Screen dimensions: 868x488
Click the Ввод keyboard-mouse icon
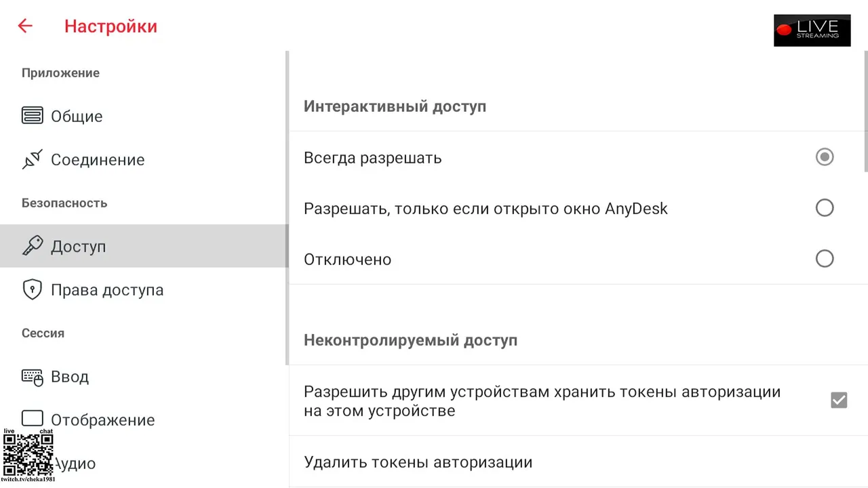tap(32, 377)
